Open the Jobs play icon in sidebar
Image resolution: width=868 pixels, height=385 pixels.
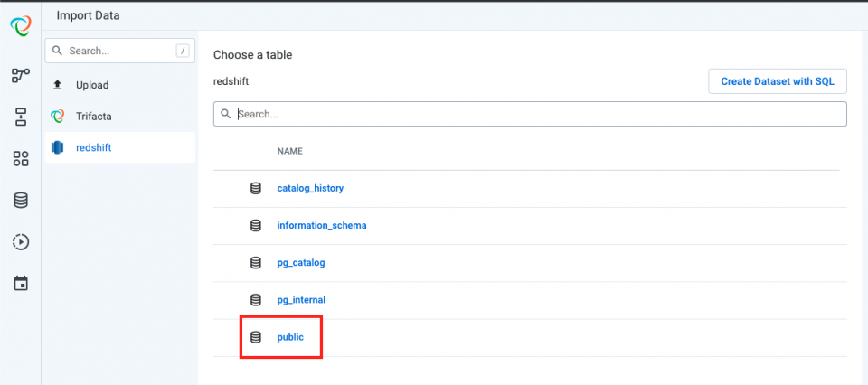(x=21, y=242)
